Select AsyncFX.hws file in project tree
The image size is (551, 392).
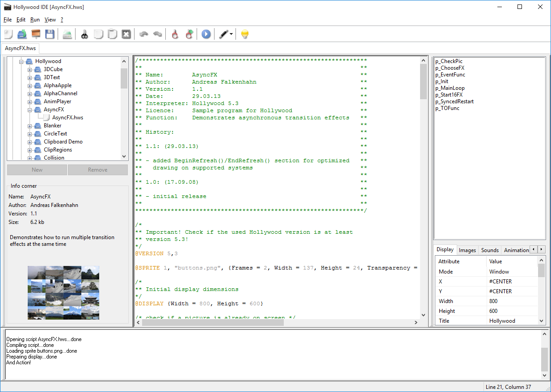coord(67,118)
